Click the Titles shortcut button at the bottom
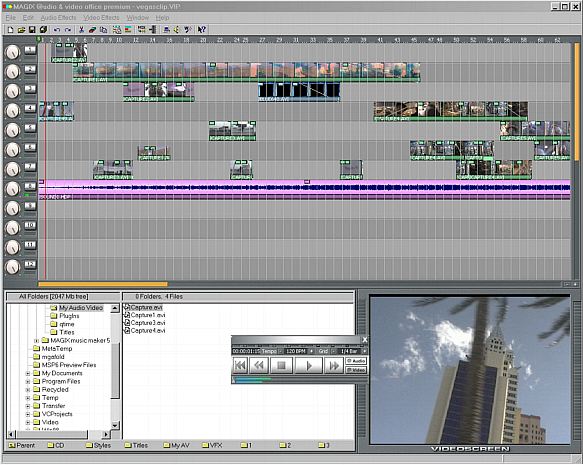Screen dimensions: 583x465 [x=136, y=445]
